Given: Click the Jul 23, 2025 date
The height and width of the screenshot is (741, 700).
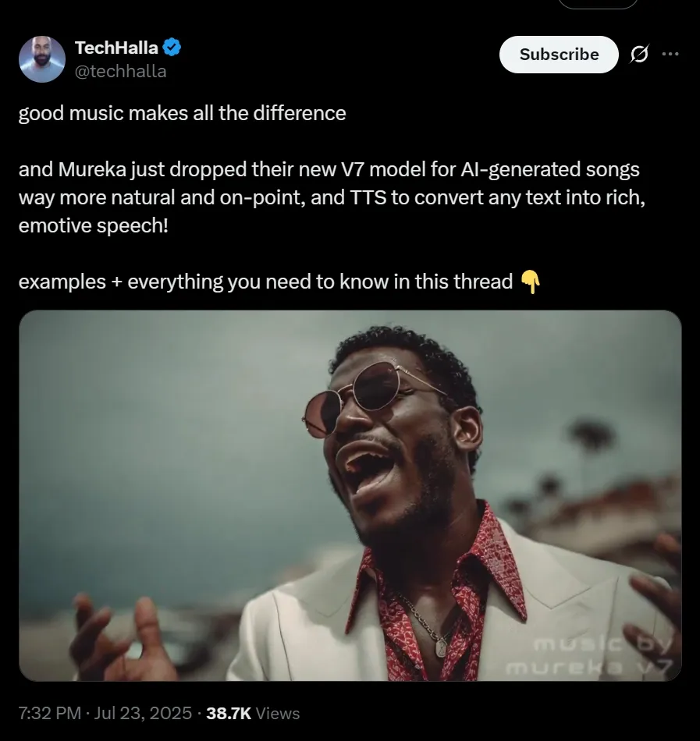Looking at the screenshot, I should coord(142,713).
